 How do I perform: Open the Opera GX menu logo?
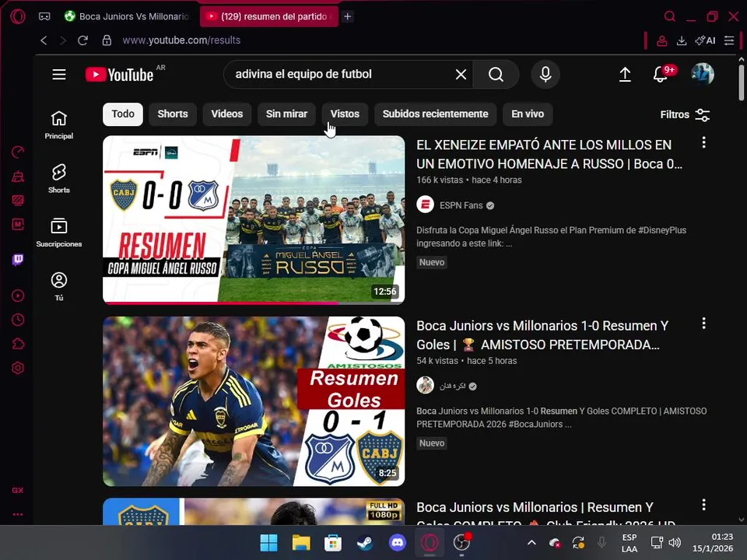[18, 16]
